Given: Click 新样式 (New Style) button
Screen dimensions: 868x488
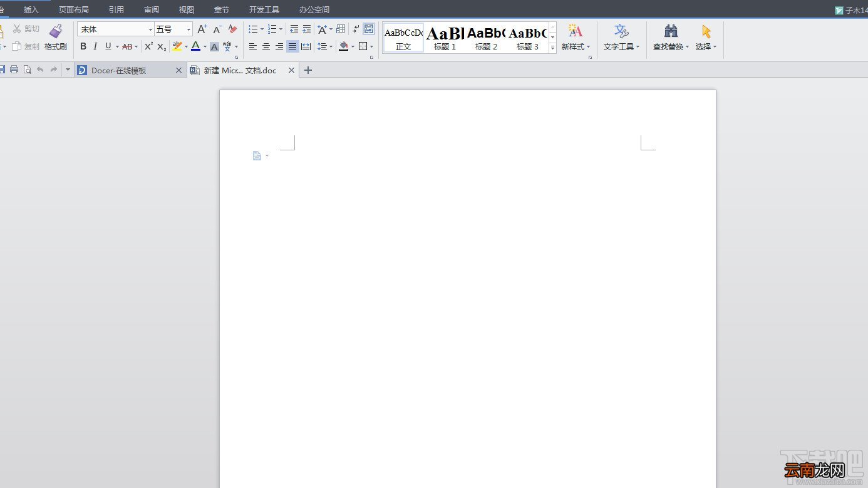Looking at the screenshot, I should [576, 38].
